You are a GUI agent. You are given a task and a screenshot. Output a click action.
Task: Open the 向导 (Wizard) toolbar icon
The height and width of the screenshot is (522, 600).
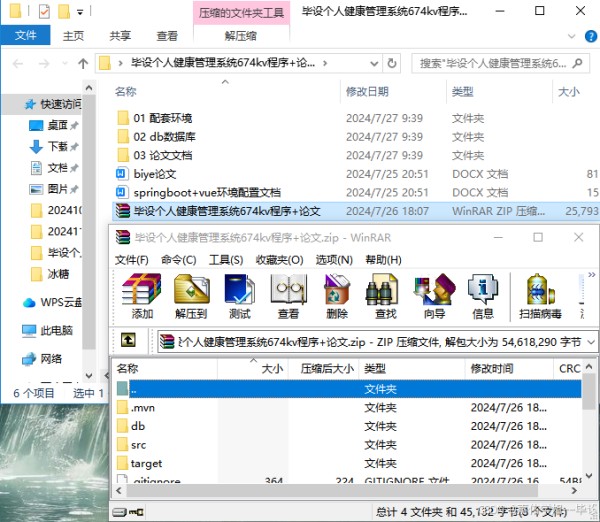click(434, 296)
